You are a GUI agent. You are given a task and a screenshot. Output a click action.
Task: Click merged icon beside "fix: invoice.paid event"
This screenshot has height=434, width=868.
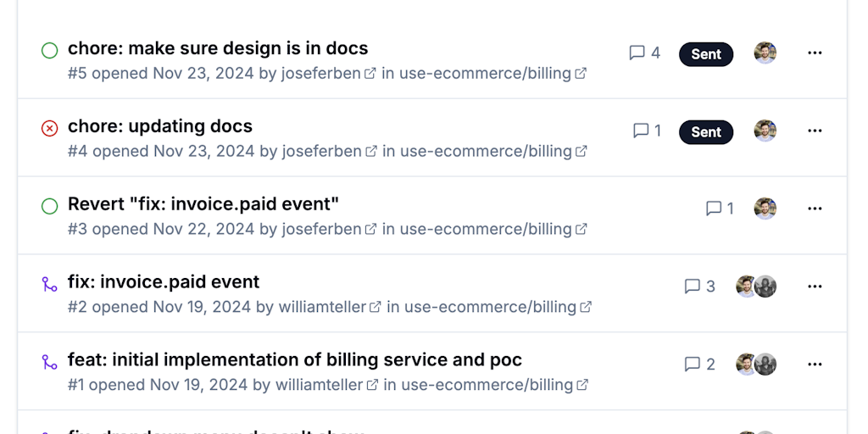click(x=50, y=284)
